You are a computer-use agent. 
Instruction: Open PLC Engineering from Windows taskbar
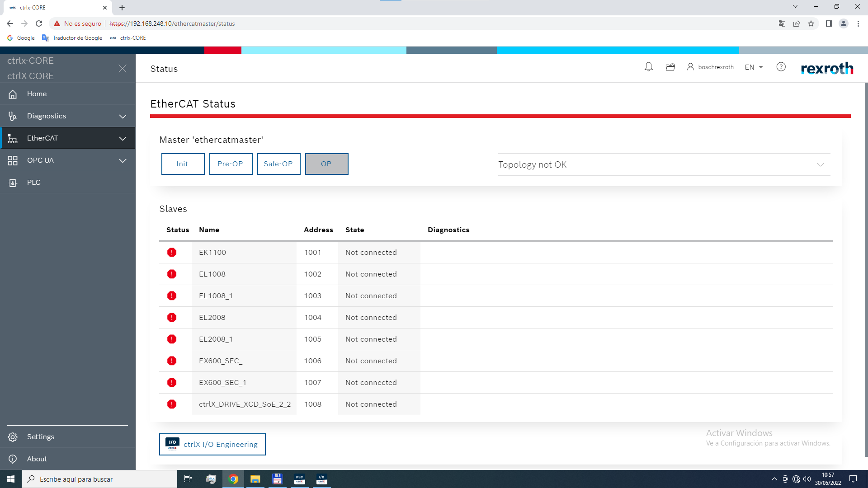point(299,479)
